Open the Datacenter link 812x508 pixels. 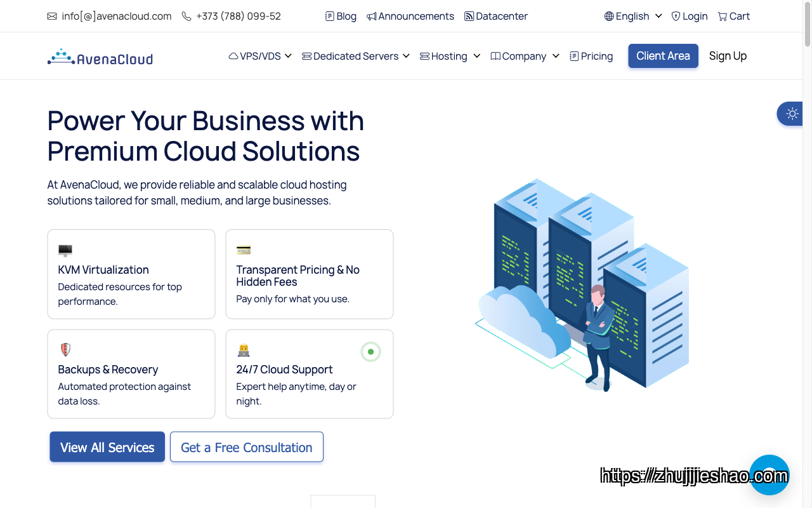click(502, 17)
